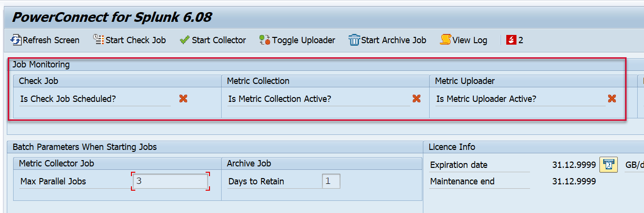Click the Refresh Screen icon
Viewport: 644px width, 213px height.
tap(16, 40)
